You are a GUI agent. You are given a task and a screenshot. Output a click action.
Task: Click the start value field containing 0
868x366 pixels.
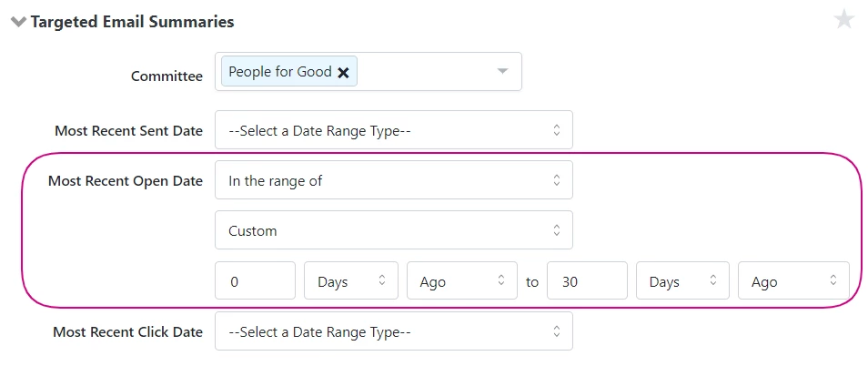coord(255,281)
